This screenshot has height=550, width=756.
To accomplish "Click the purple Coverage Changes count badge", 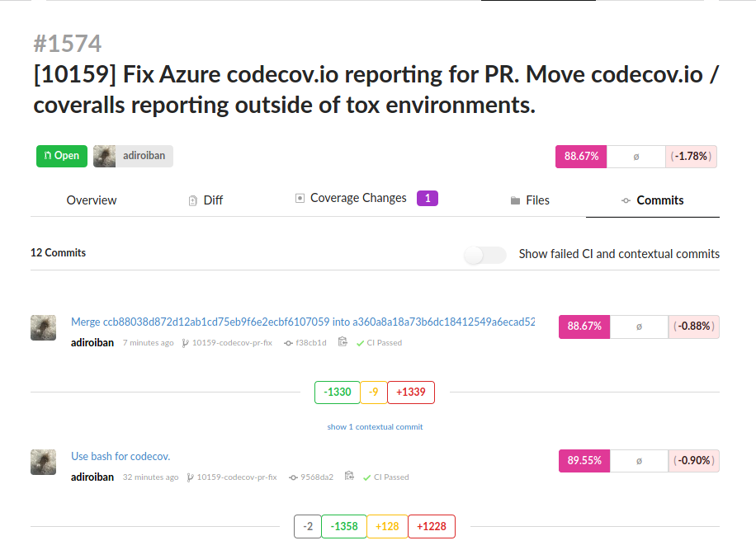I will click(x=428, y=199).
